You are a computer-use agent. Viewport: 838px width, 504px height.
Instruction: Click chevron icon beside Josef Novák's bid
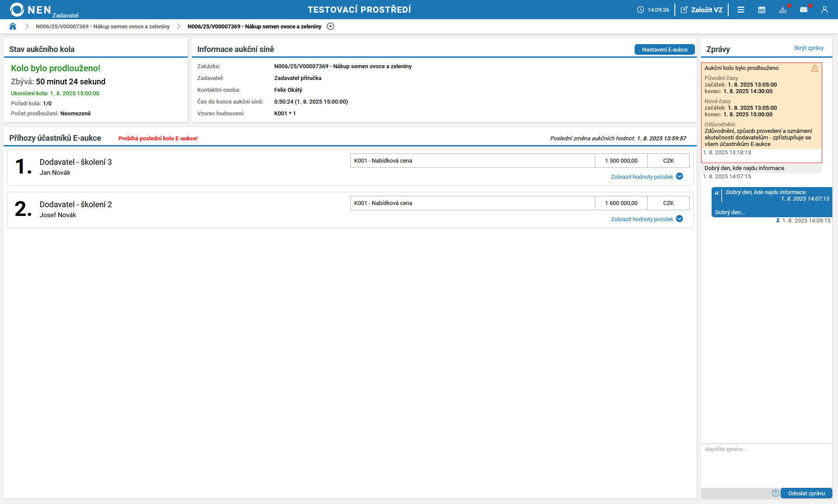pos(679,219)
